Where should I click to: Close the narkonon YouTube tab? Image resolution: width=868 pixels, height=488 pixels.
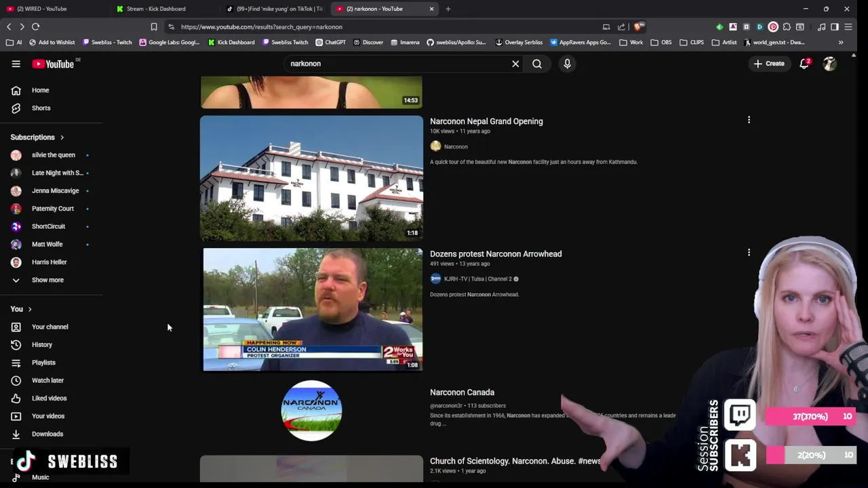[x=431, y=9]
